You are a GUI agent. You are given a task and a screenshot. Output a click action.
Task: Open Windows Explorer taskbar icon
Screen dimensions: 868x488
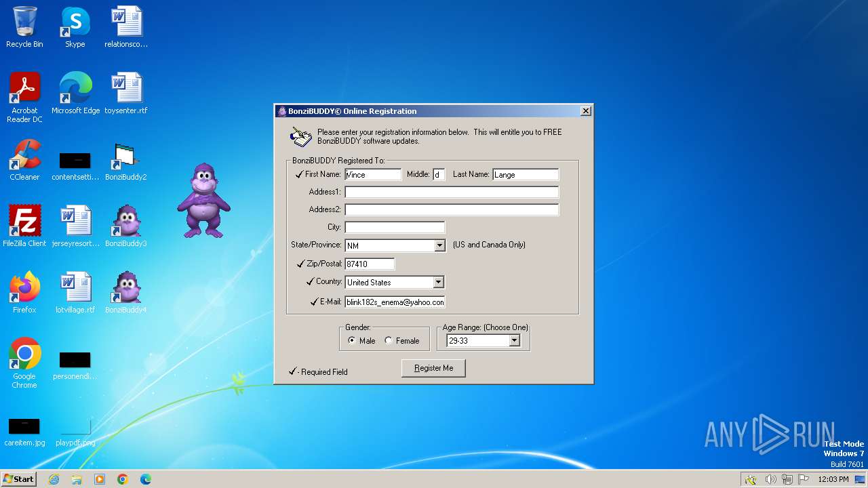77,479
